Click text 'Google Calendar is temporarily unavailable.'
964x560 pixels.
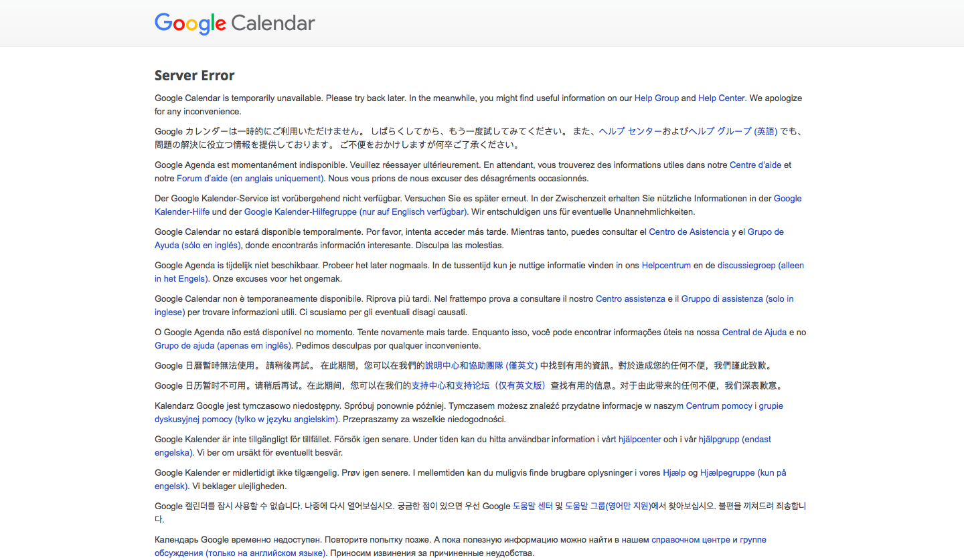238,98
